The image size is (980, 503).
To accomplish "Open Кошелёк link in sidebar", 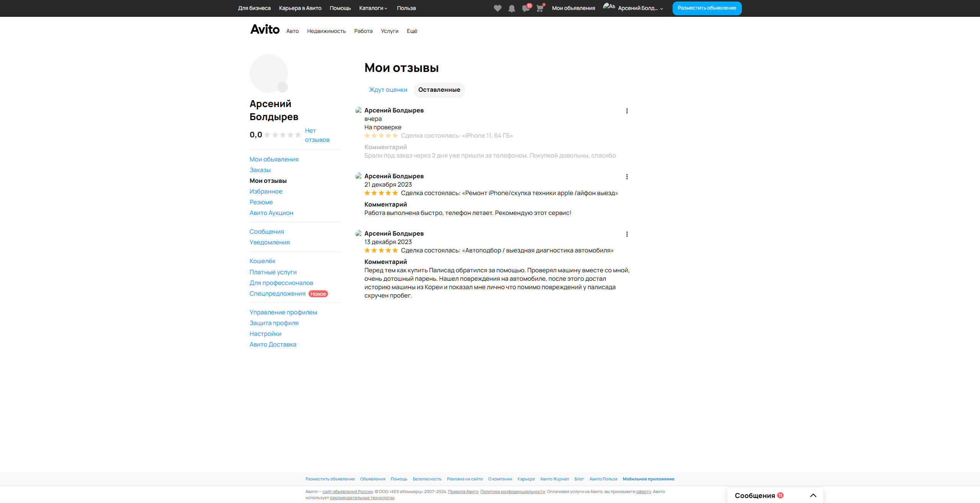I will (x=262, y=261).
